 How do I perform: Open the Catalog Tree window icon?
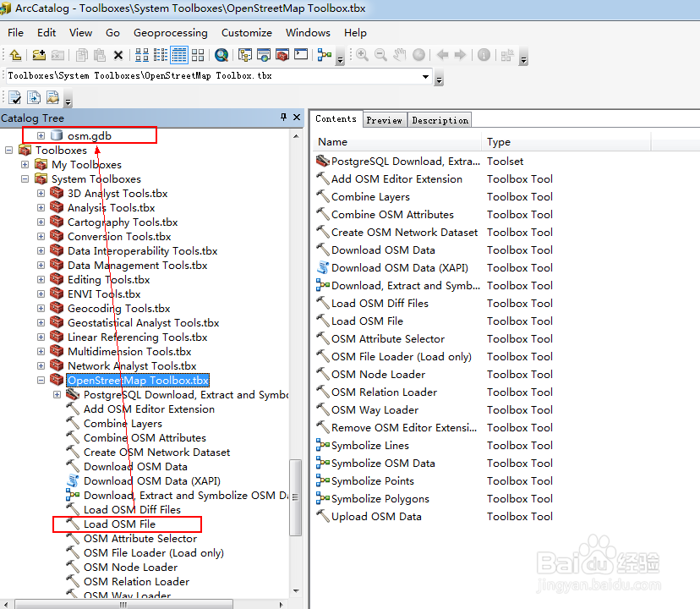point(244,55)
